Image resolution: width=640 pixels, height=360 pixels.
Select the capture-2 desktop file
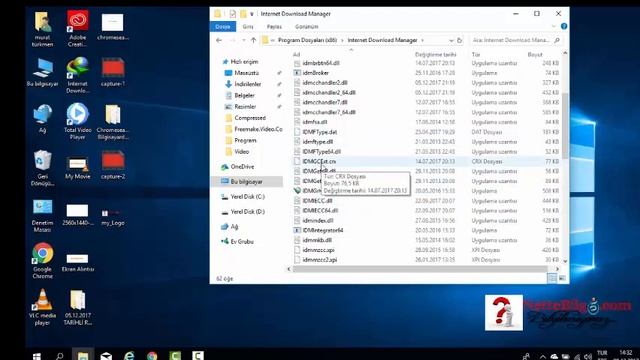[x=113, y=165]
